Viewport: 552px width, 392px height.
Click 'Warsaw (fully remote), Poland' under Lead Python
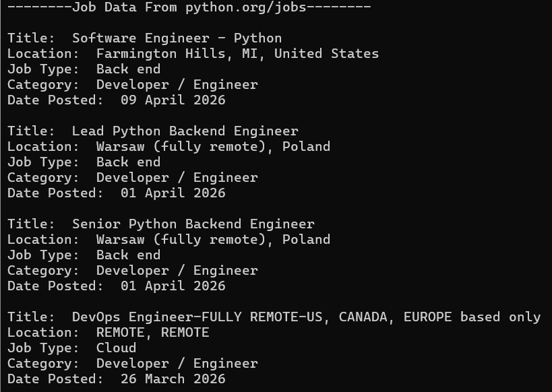214,147
